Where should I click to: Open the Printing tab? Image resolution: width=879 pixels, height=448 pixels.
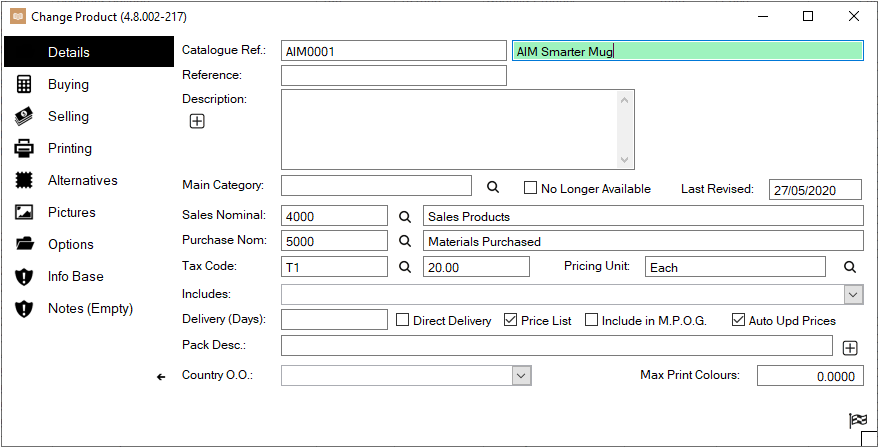pyautogui.click(x=70, y=149)
